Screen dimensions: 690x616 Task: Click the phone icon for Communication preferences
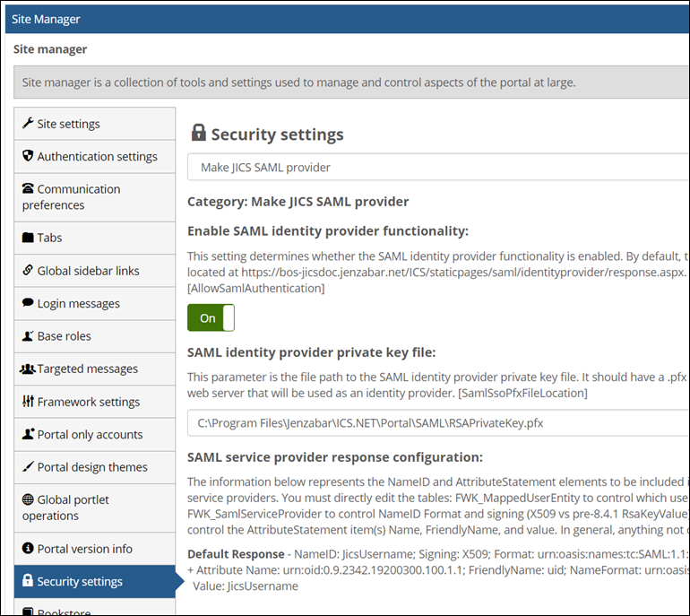pos(28,188)
